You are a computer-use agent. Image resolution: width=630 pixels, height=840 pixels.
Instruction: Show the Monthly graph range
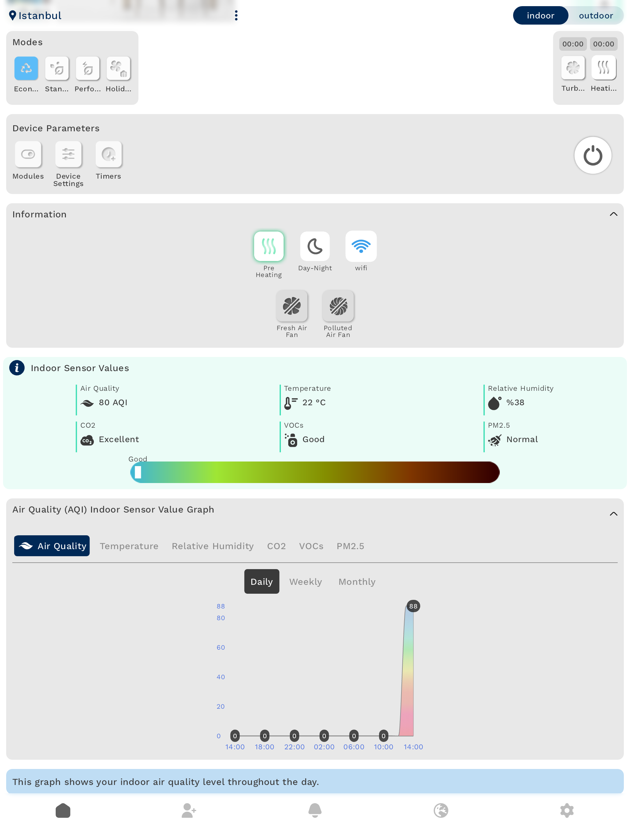click(357, 581)
